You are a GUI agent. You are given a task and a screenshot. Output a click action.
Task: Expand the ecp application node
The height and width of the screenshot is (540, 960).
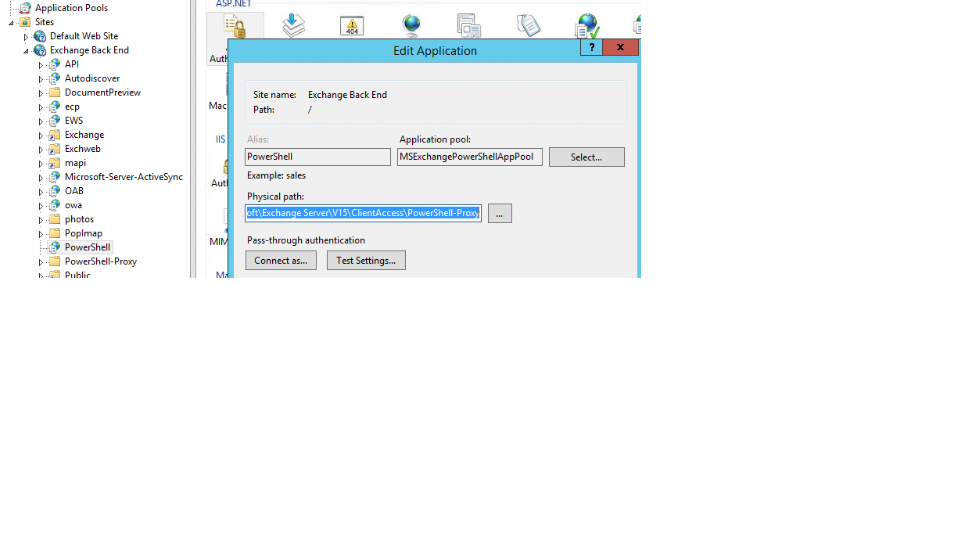[42, 106]
